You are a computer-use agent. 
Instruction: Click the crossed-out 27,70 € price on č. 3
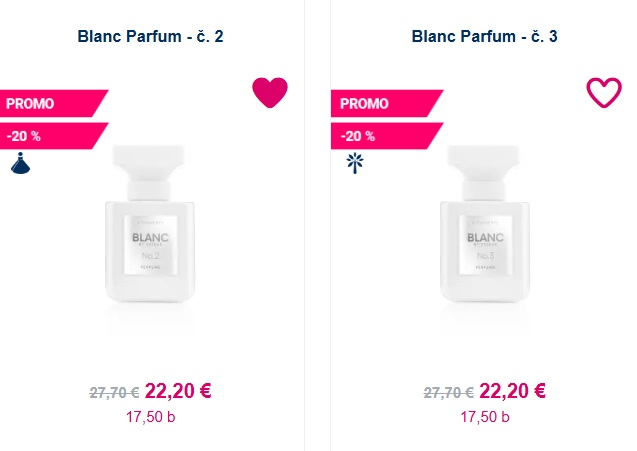coord(448,393)
